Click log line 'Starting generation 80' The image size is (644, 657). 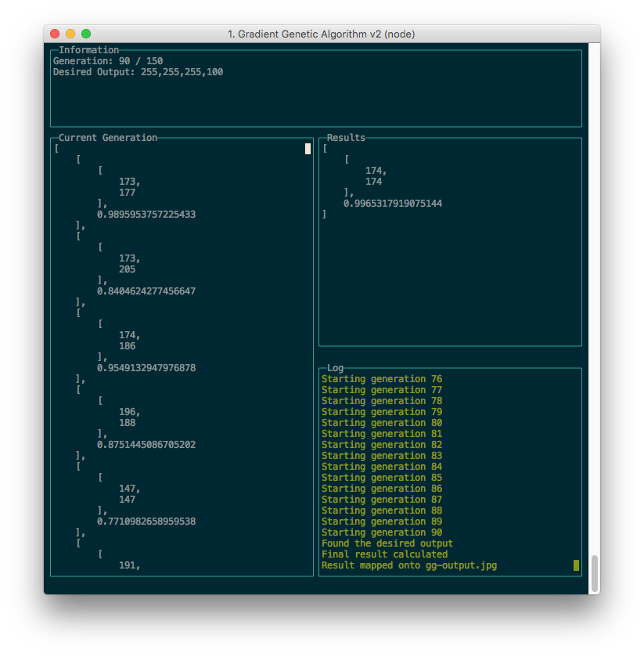(382, 423)
